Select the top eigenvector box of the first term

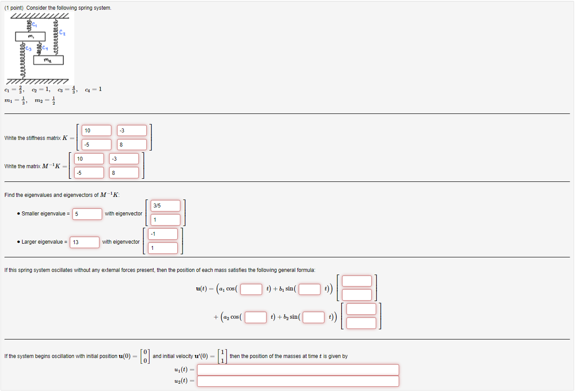point(357,281)
